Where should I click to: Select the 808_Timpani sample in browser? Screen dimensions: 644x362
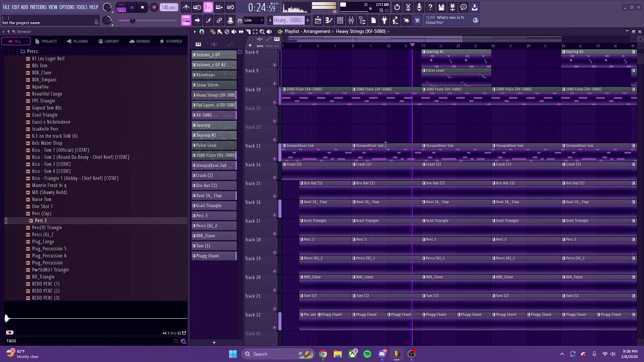click(44, 80)
